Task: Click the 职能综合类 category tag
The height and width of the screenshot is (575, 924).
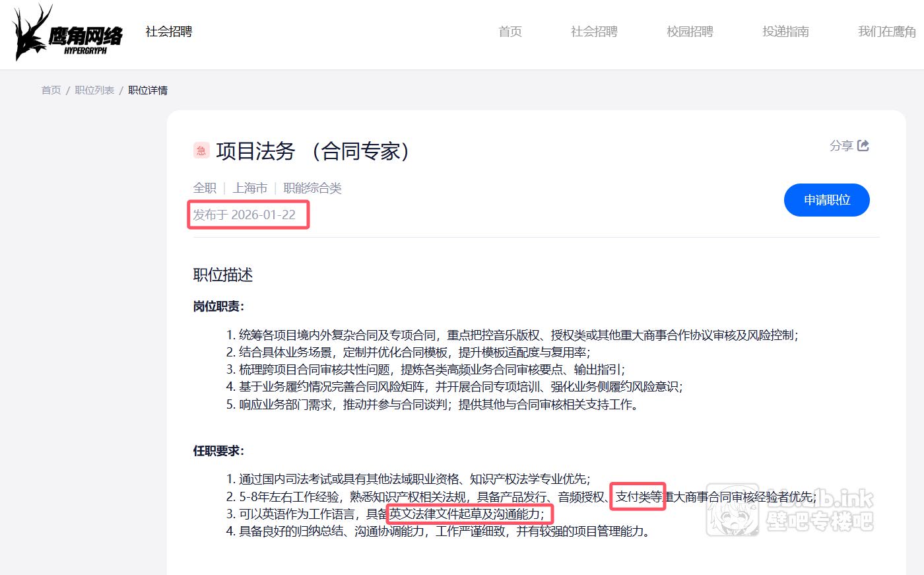Action: (x=312, y=188)
